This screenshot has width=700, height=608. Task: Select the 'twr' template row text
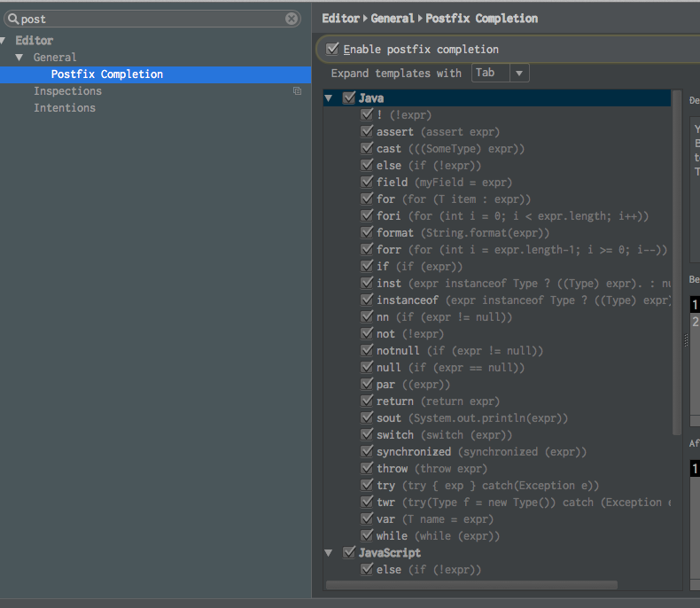(524, 503)
